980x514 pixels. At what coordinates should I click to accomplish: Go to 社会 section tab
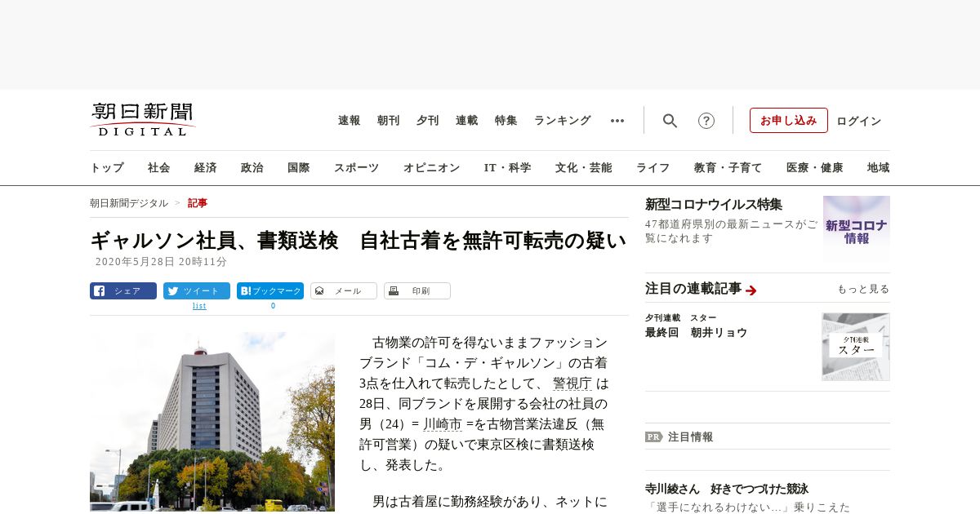159,168
